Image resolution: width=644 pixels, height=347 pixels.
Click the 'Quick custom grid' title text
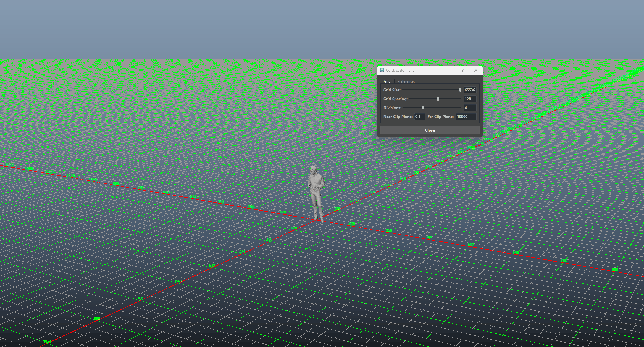(x=400, y=70)
